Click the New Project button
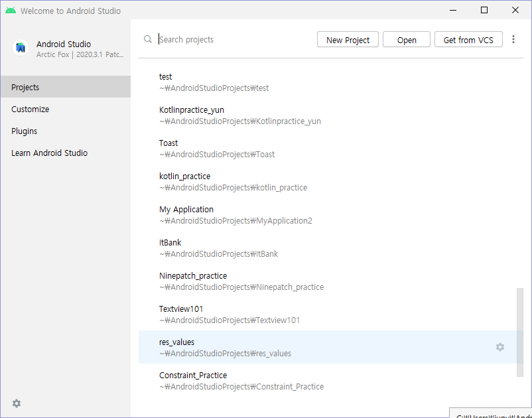The width and height of the screenshot is (532, 418). tap(348, 40)
